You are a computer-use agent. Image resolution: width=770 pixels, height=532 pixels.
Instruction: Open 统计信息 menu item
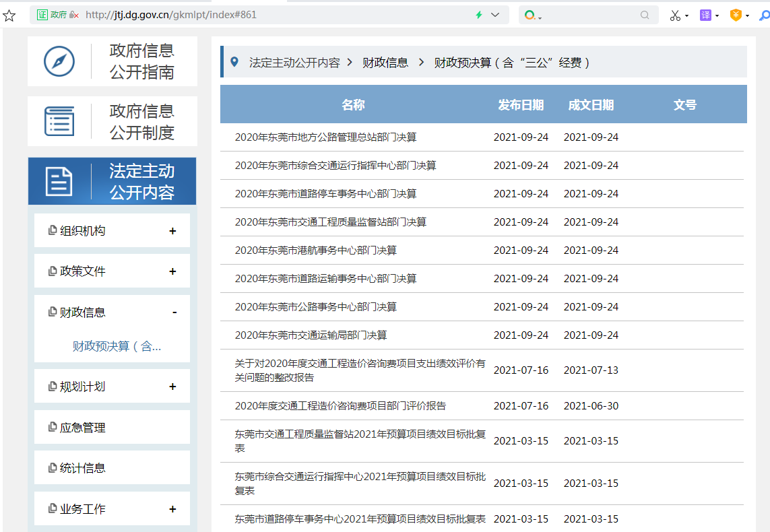[112, 468]
